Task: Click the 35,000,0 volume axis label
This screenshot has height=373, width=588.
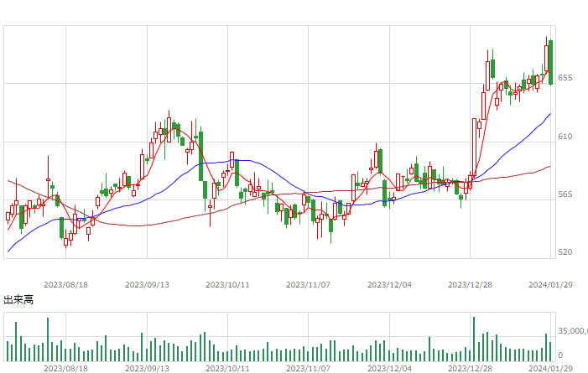Action: pyautogui.click(x=573, y=331)
